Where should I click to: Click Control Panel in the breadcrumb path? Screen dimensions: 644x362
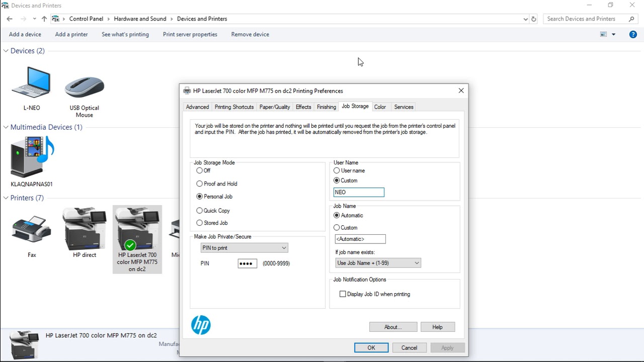click(86, 19)
